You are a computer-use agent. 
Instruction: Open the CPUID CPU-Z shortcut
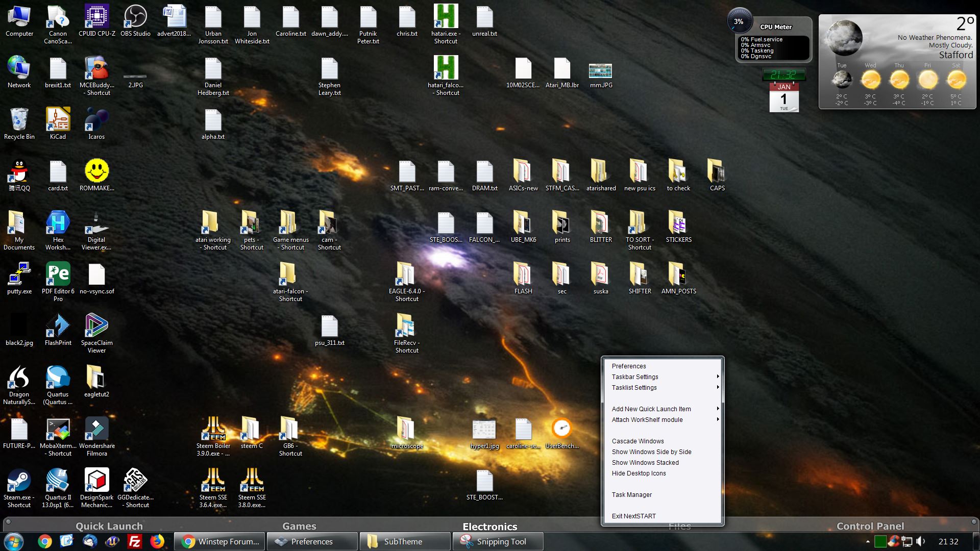click(x=96, y=17)
